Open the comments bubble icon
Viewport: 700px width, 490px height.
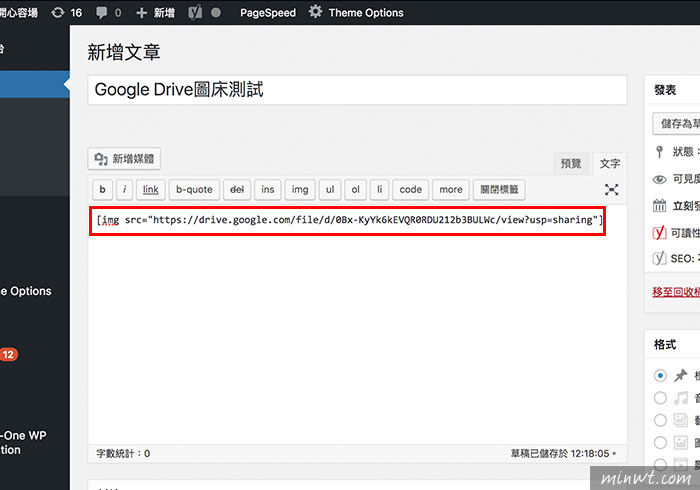pyautogui.click(x=102, y=12)
